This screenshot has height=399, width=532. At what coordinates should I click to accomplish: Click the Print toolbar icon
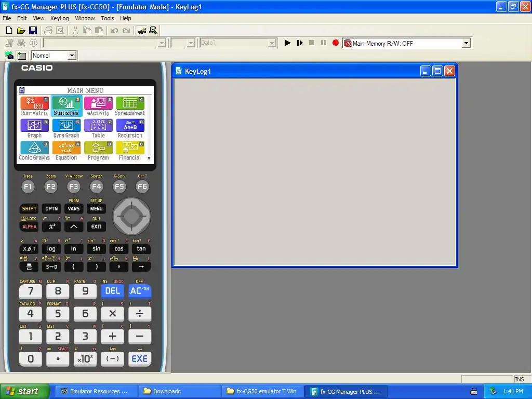tap(48, 31)
